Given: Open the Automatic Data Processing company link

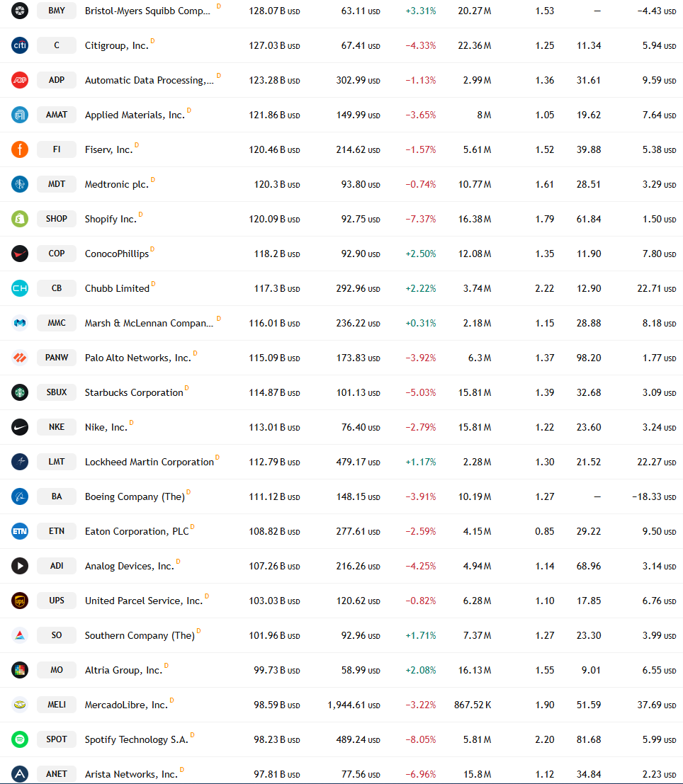Looking at the screenshot, I should tap(149, 81).
